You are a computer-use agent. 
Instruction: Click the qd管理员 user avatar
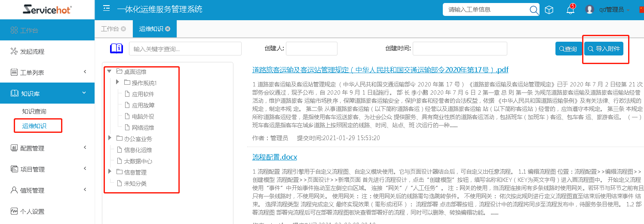point(589,9)
